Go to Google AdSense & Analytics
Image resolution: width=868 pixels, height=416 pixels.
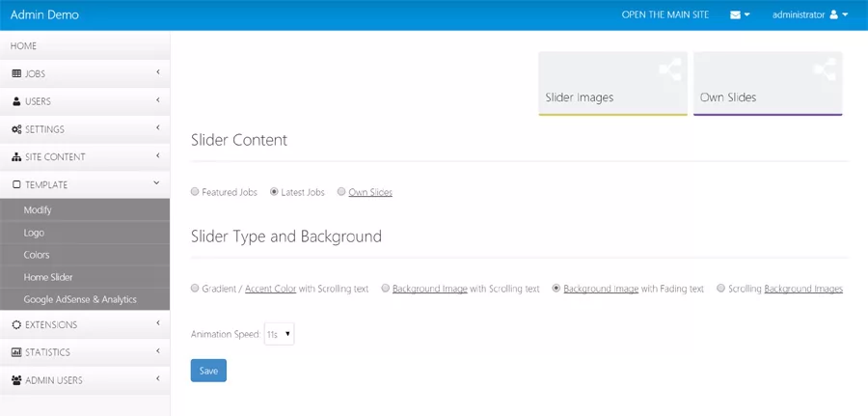pos(80,299)
